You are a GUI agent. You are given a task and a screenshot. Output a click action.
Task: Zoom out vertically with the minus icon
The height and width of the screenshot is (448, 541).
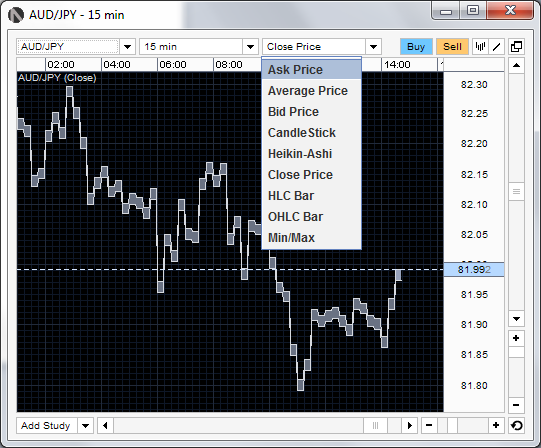(x=516, y=405)
